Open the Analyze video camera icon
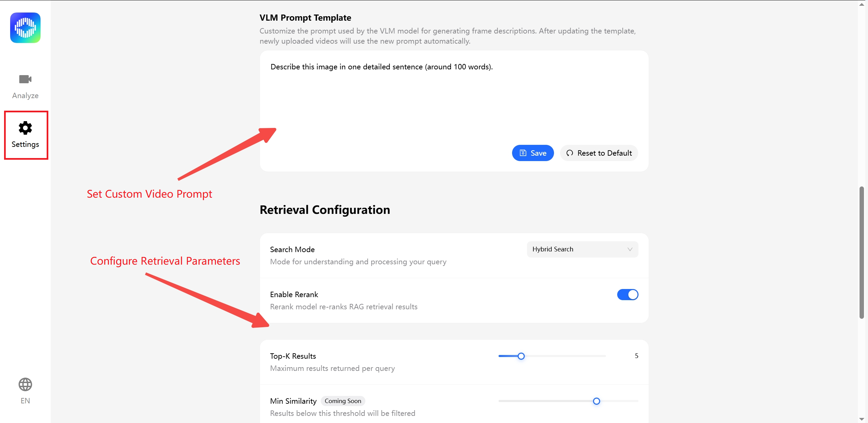This screenshot has height=423, width=868. 25,79
